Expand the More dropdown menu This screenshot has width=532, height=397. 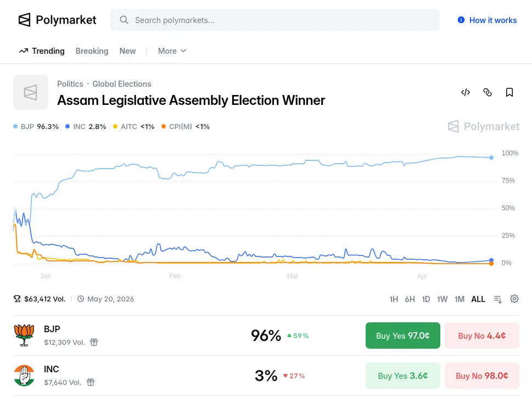coord(172,51)
